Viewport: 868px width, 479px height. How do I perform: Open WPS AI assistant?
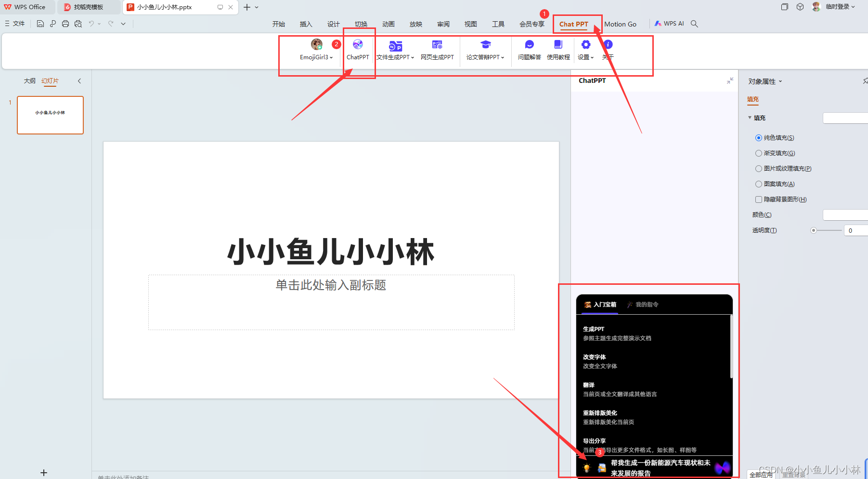pyautogui.click(x=669, y=24)
